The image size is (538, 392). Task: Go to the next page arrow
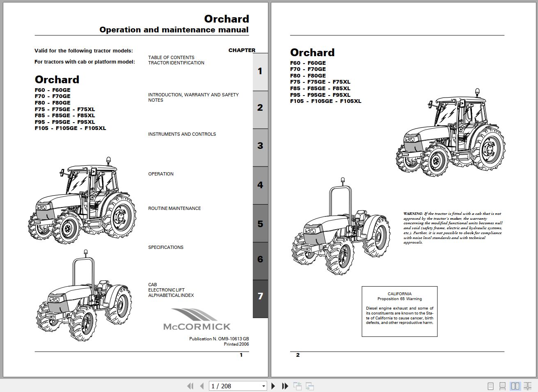tap(273, 386)
